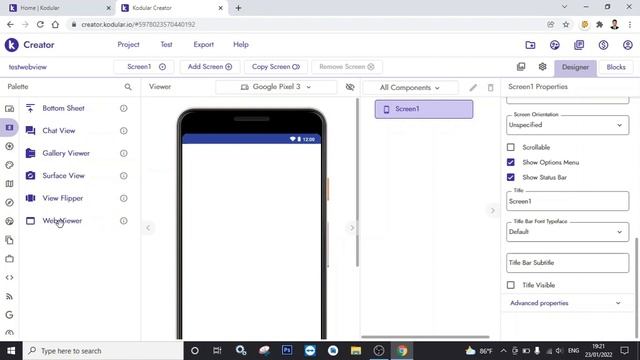This screenshot has width=640, height=360.
Task: Switch to the Designer tab
Action: pyautogui.click(x=575, y=67)
